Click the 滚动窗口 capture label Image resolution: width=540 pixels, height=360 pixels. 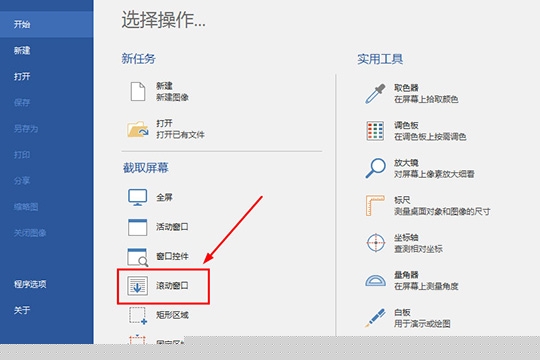pyautogui.click(x=172, y=286)
